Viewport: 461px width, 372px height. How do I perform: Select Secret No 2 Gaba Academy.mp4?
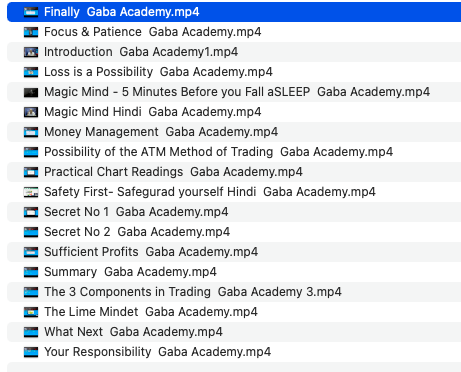234,232
